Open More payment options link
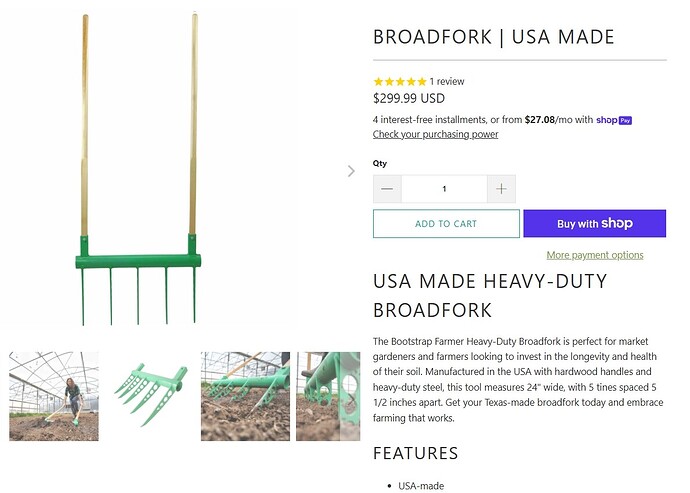Viewport: 690px width, 493px height. 594,255
